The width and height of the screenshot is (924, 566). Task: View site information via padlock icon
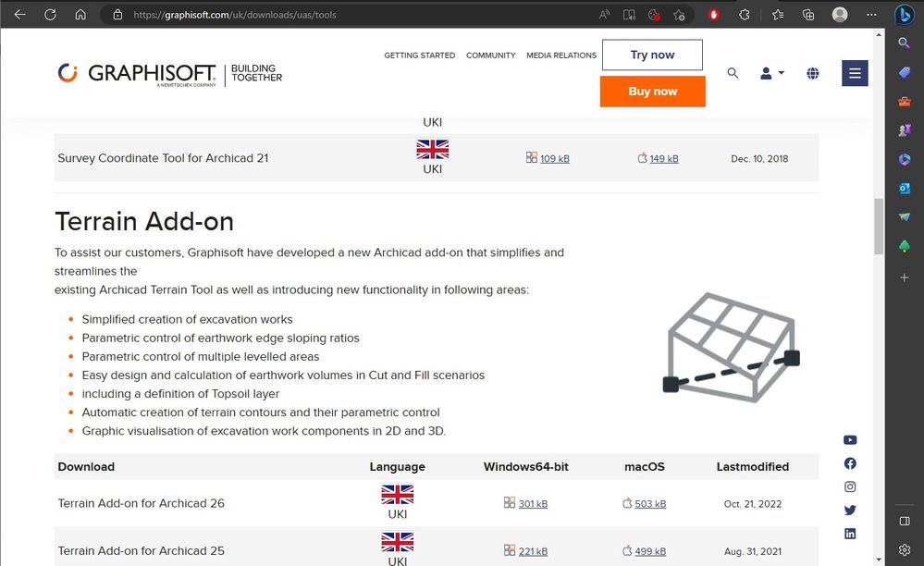117,15
